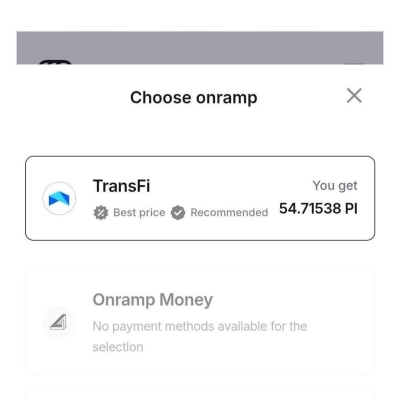Tap the Recommended label text
The image size is (400, 400).
(x=229, y=213)
